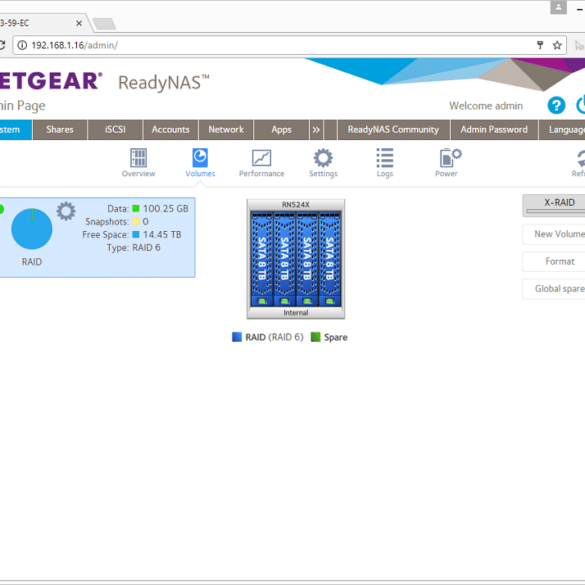Click the blue RAID (RAID 6) legend swatch

click(237, 337)
